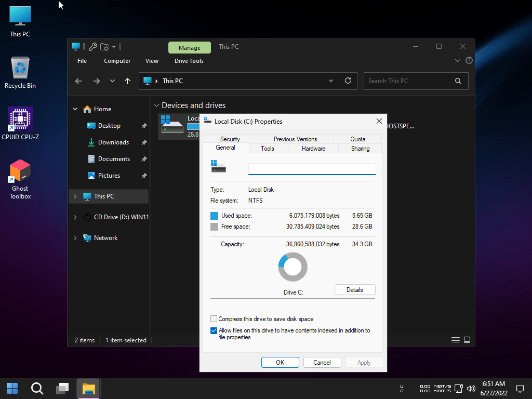The image size is (532, 399).
Task: Enable Compress this drive checkbox
Action: 214,319
